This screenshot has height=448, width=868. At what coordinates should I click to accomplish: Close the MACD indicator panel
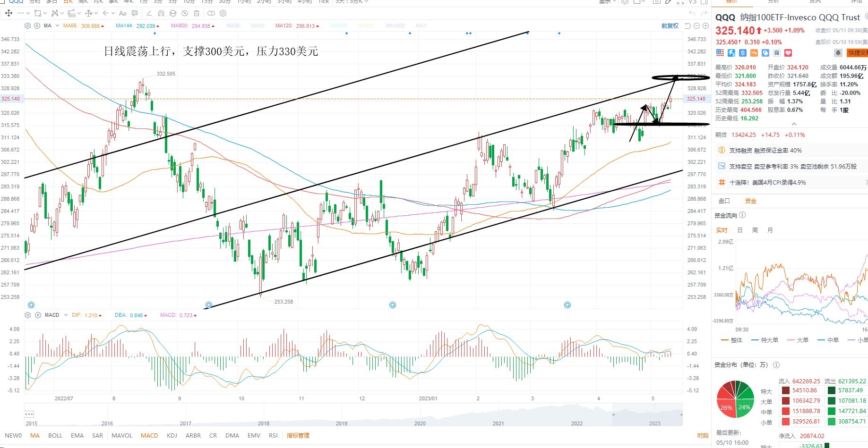[37, 315]
